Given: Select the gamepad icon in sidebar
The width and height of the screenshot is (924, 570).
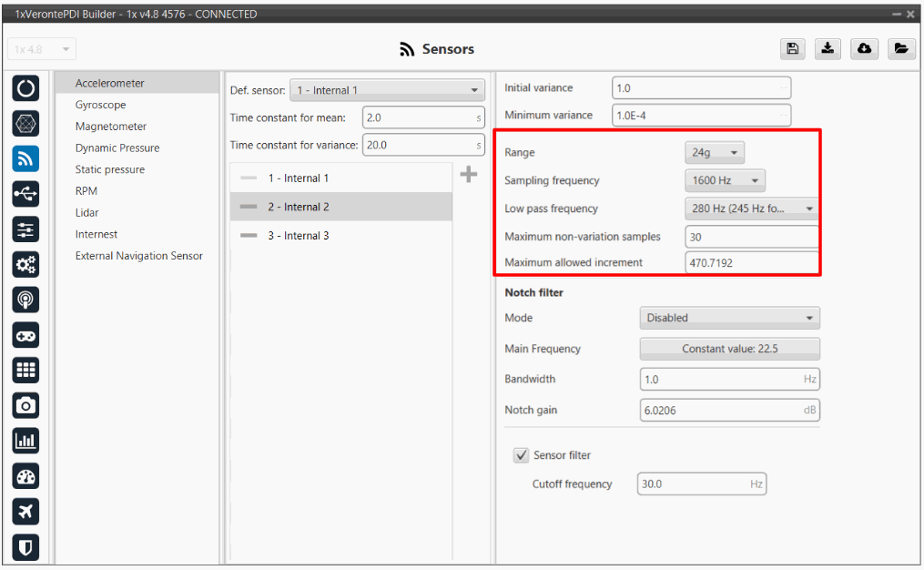Looking at the screenshot, I should pyautogui.click(x=25, y=335).
